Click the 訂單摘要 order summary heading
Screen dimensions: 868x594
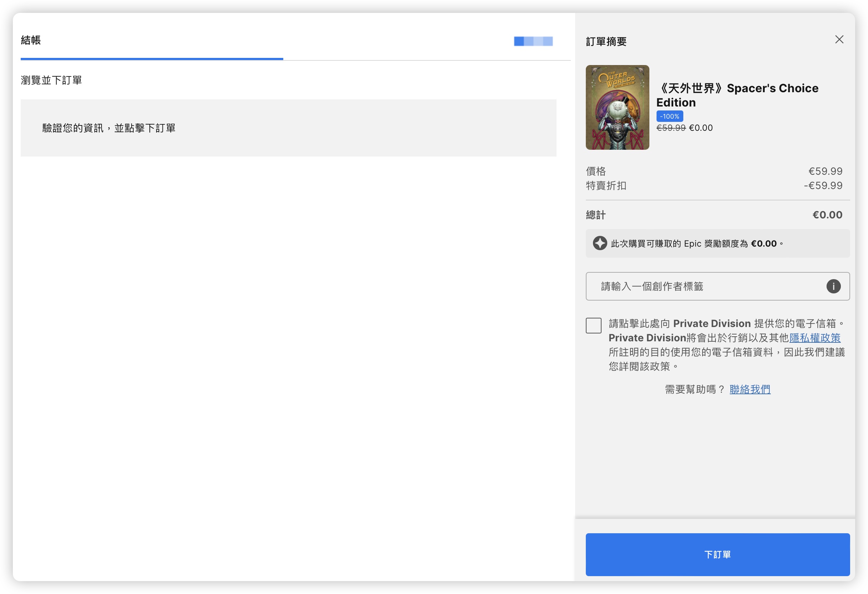pos(606,41)
